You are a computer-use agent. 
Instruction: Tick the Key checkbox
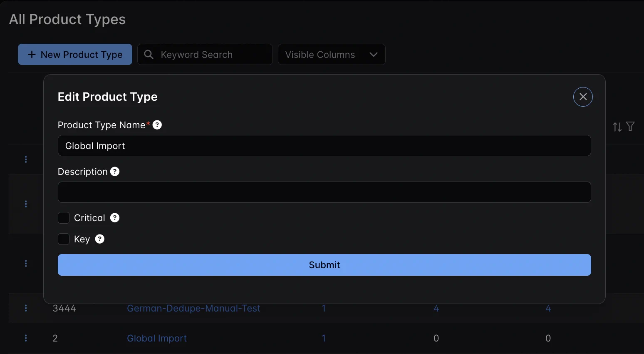click(x=64, y=239)
